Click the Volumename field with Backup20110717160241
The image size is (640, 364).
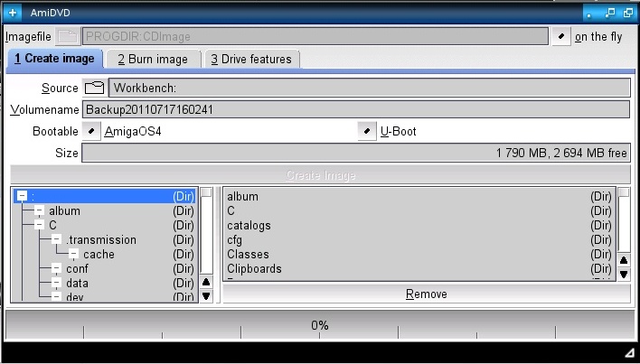coord(356,109)
